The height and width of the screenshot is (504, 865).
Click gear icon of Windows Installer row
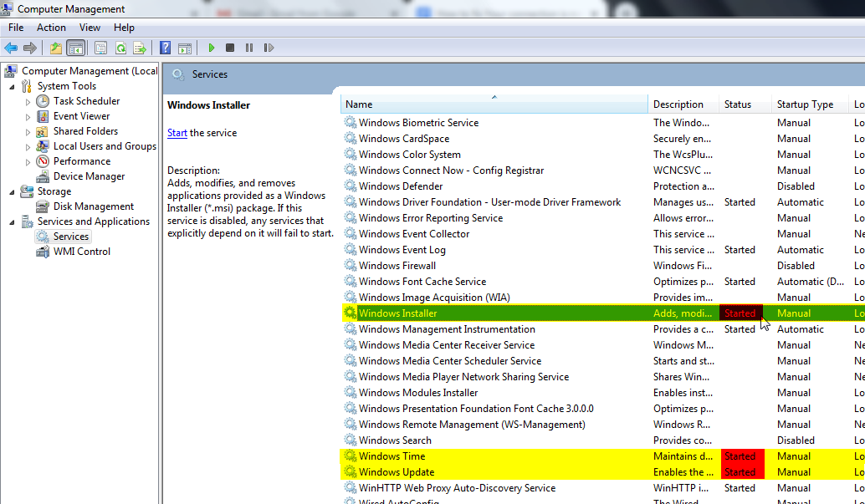pyautogui.click(x=350, y=313)
